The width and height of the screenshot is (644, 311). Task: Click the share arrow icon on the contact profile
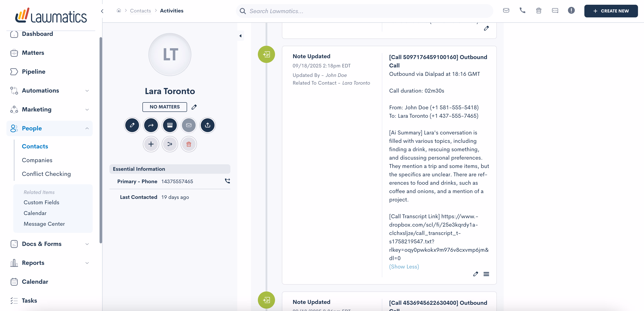pyautogui.click(x=151, y=125)
